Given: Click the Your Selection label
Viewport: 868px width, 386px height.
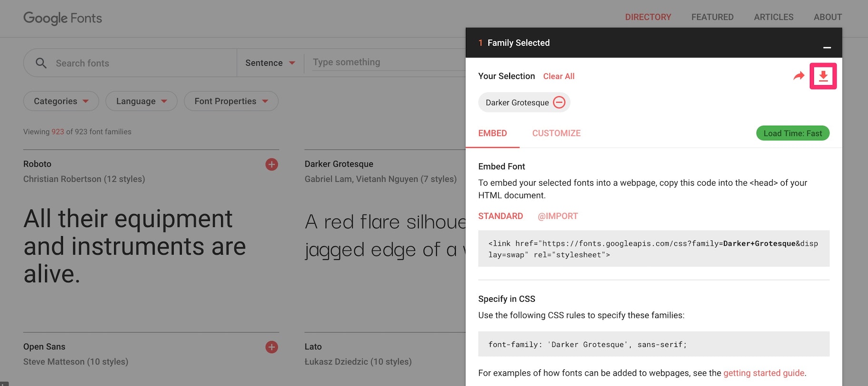Looking at the screenshot, I should (506, 76).
